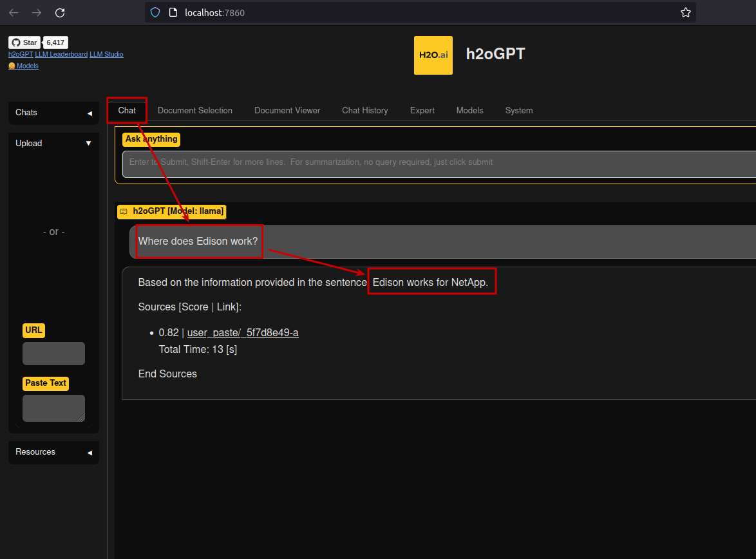
Task: Focus the Ask anything input box
Action: [x=439, y=164]
